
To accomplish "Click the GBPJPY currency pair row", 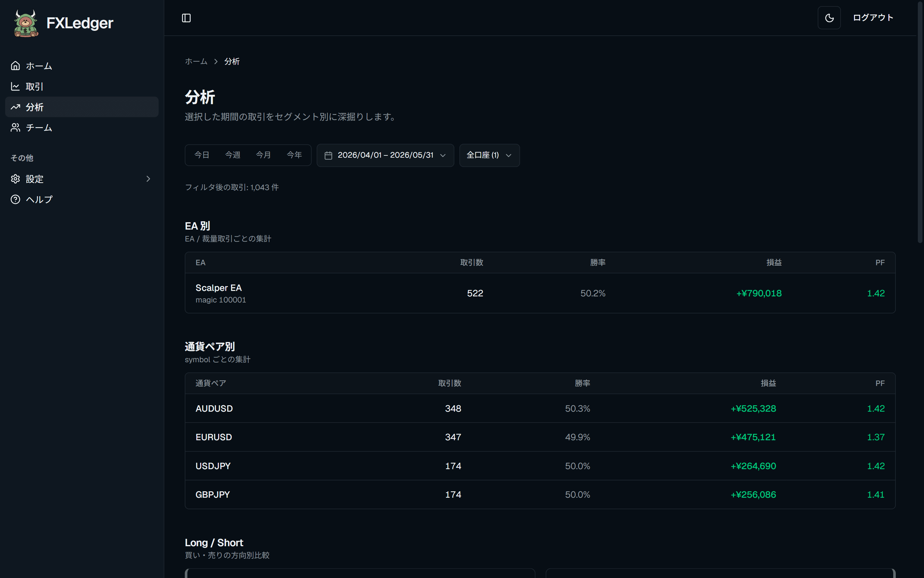I will coord(540,495).
